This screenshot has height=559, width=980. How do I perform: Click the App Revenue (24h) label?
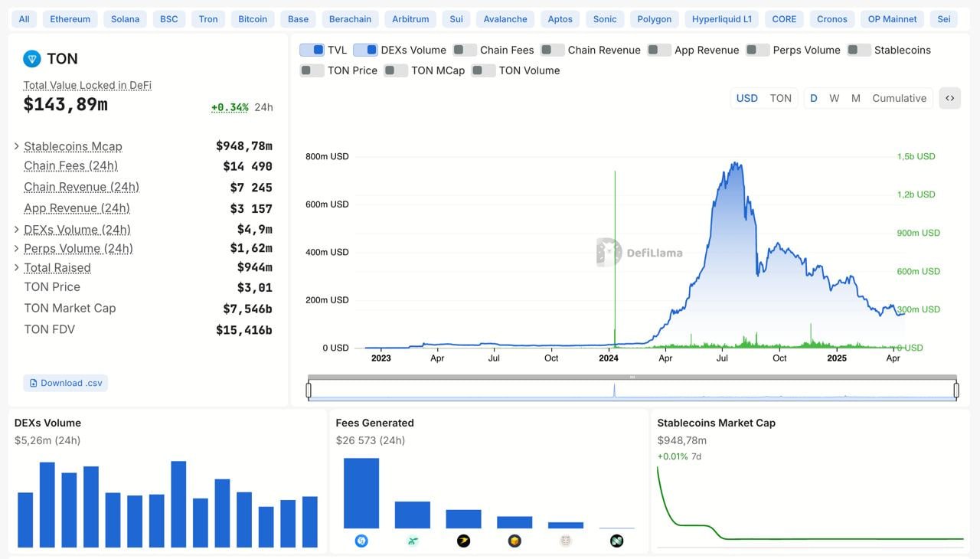(x=77, y=208)
